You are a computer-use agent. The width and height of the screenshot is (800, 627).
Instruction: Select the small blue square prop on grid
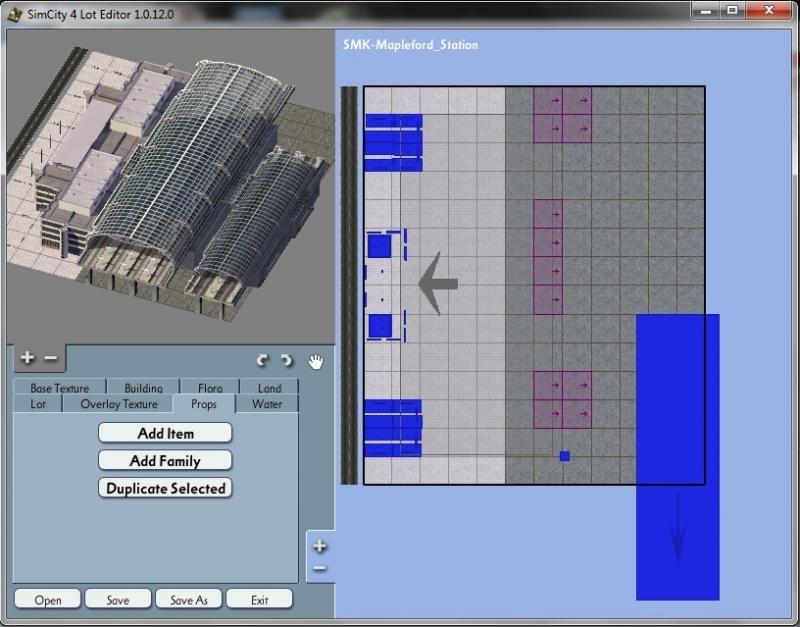(x=565, y=456)
